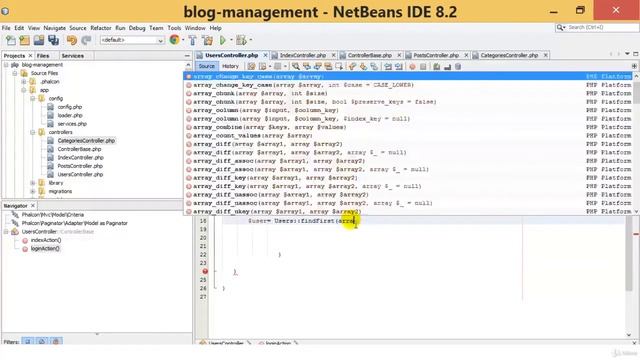The height and width of the screenshot is (360, 640).
Task: Click the Toggle Rectangular Selection icon
Action: tap(339, 66)
